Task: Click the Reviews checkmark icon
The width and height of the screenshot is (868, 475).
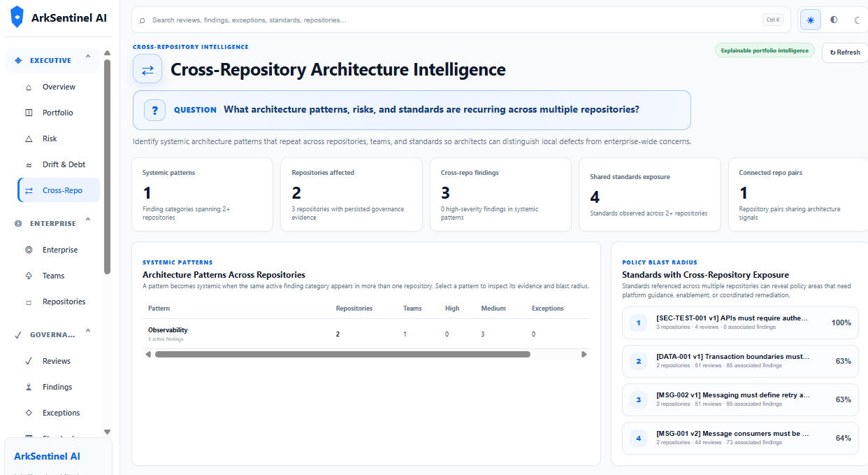Action: point(29,361)
